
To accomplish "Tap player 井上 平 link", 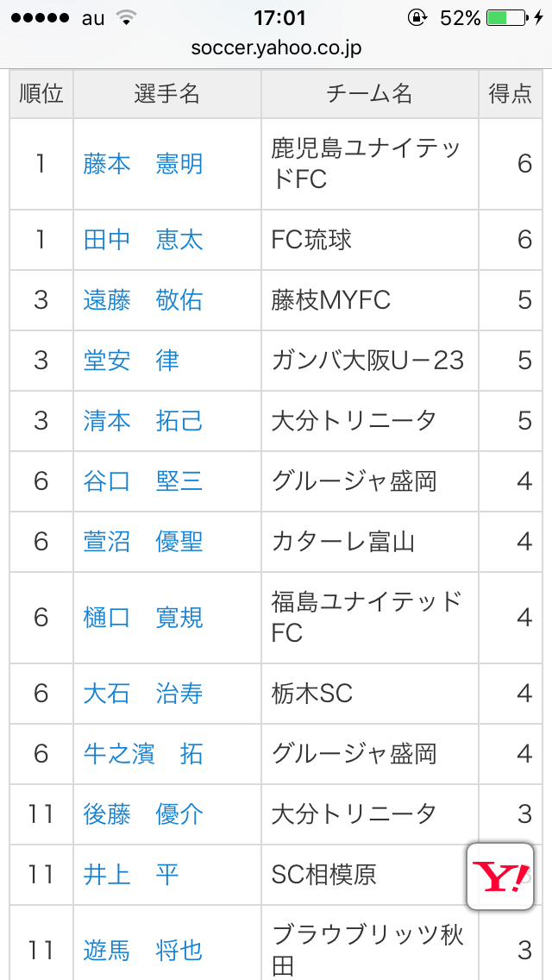I will tap(131, 875).
